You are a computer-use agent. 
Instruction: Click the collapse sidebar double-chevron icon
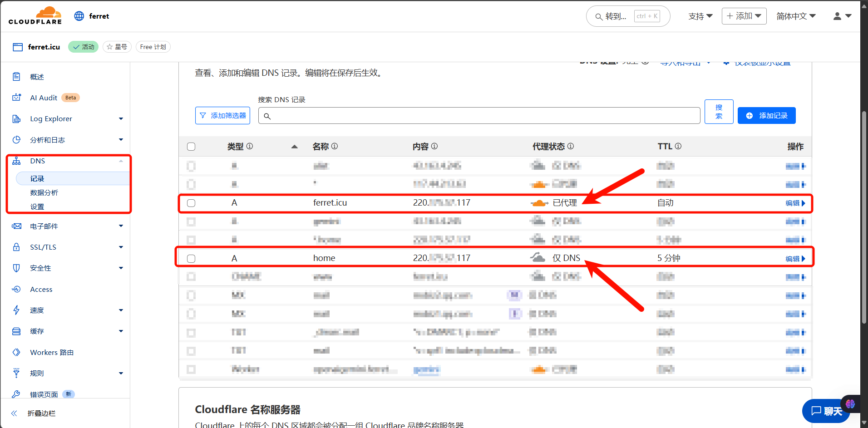tap(14, 413)
